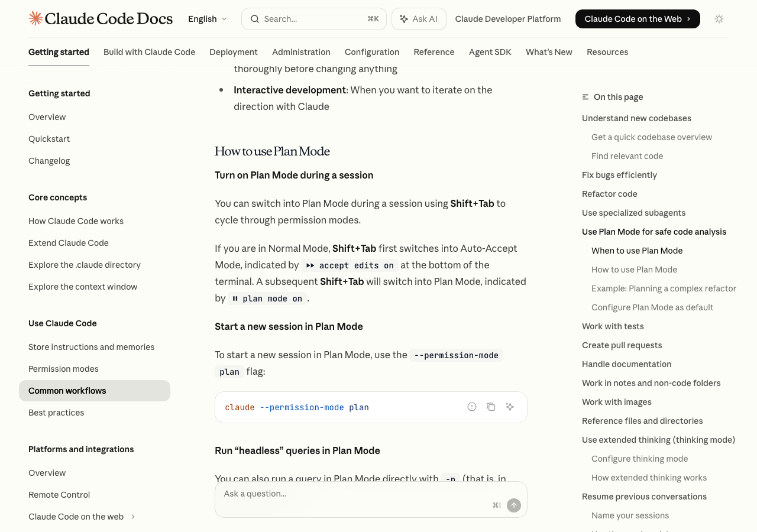Screen dimensions: 757x532
Task: Expand the Claude Code on the web sidebar item
Action: tap(133, 517)
